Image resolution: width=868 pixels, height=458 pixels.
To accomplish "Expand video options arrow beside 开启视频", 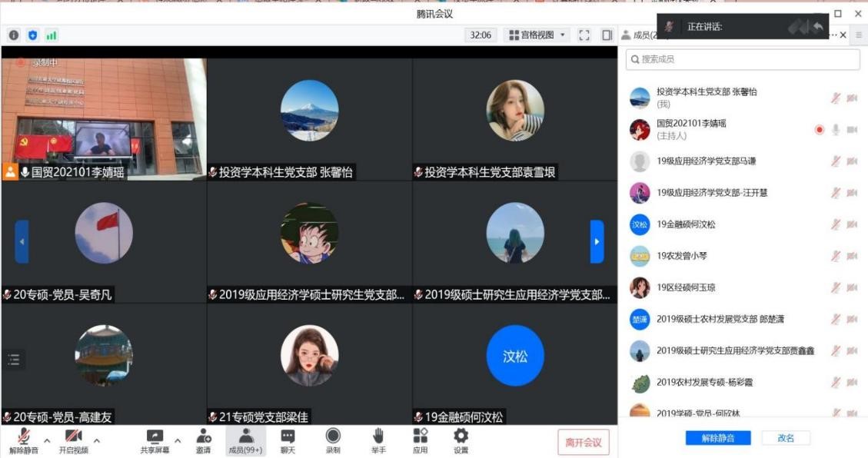I will 97,441.
